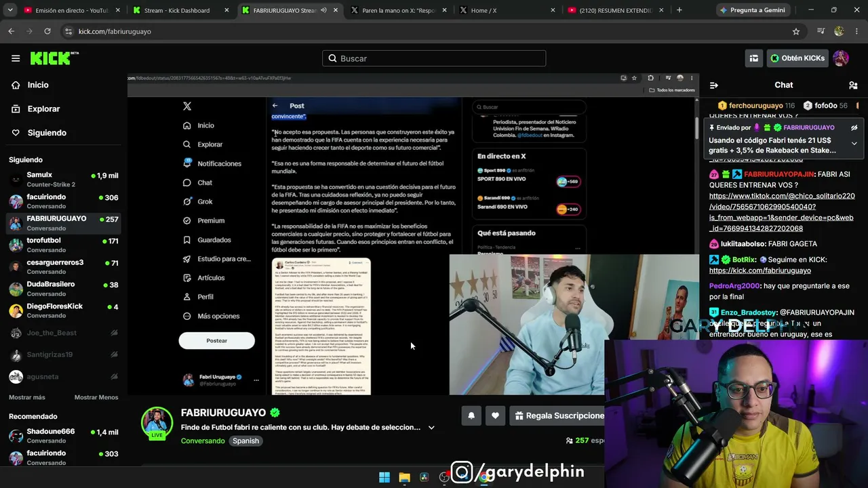This screenshot has height=488, width=868.
Task: Hide the pinned chat message
Action: click(x=854, y=127)
